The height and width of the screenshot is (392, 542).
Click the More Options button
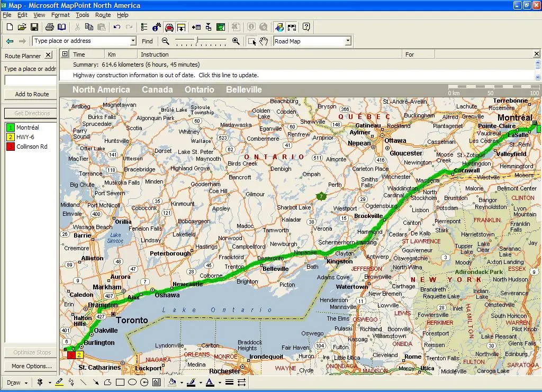(x=32, y=366)
